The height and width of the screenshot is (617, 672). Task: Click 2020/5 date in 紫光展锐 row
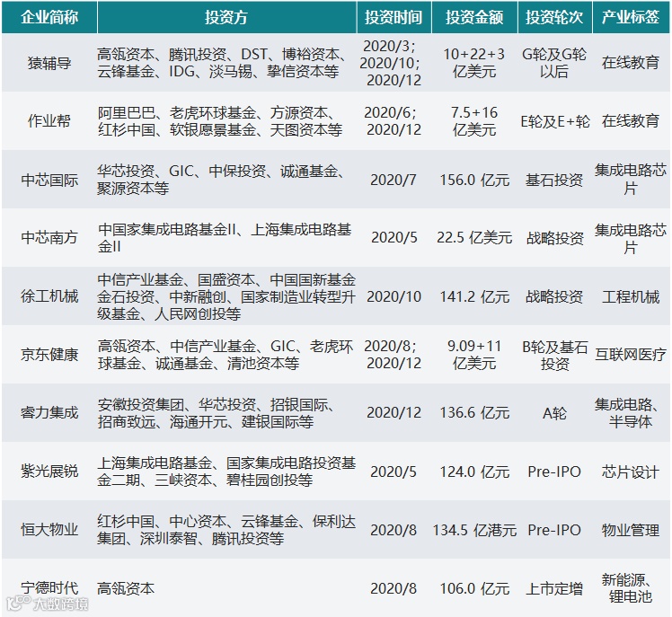coord(393,472)
